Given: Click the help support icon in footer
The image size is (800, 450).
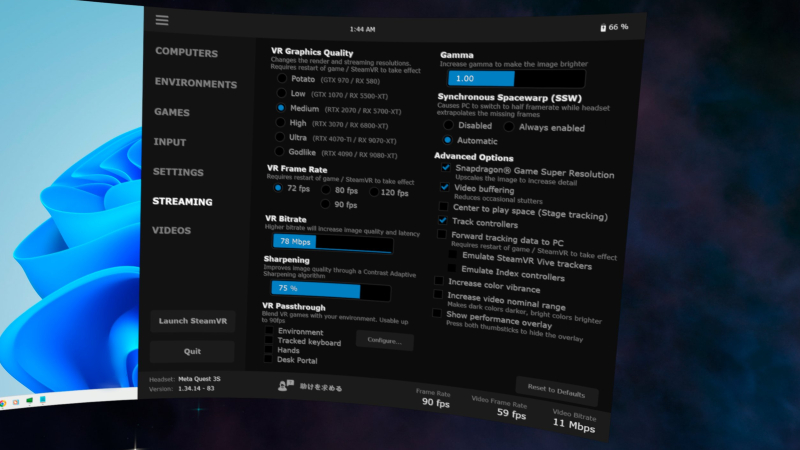Looking at the screenshot, I should pos(285,385).
